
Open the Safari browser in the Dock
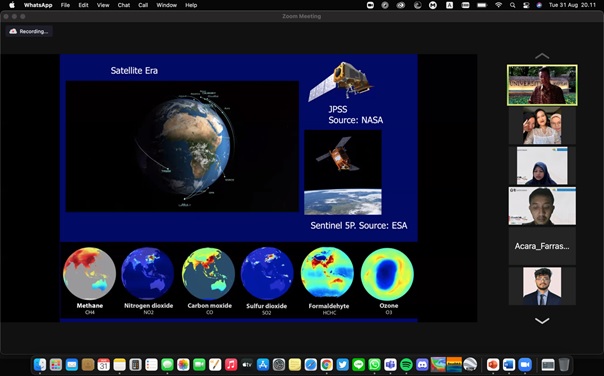(311, 364)
